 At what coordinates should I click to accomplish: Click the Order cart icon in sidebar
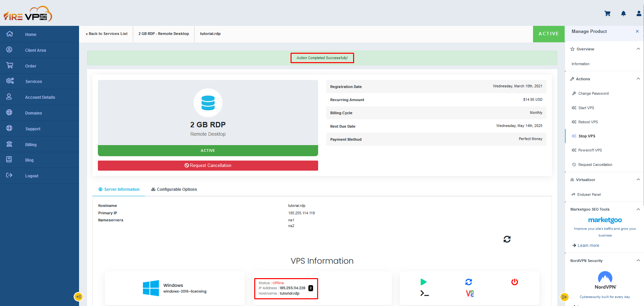coord(10,65)
